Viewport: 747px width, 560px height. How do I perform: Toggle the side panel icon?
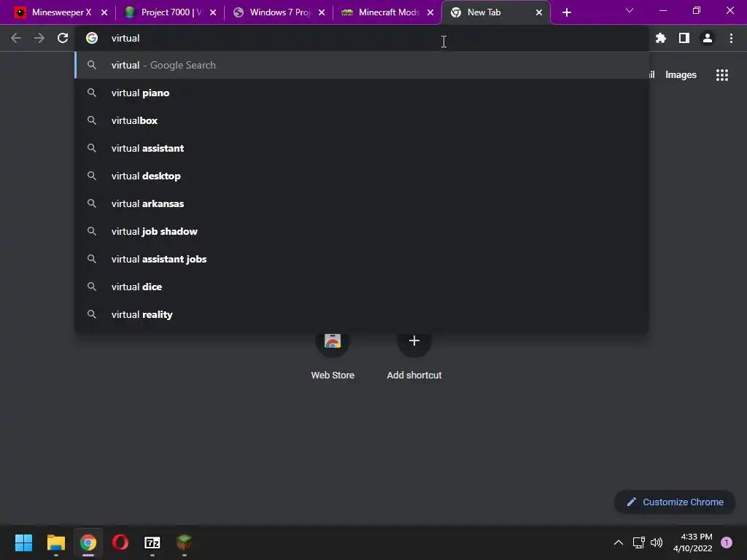pos(684,38)
